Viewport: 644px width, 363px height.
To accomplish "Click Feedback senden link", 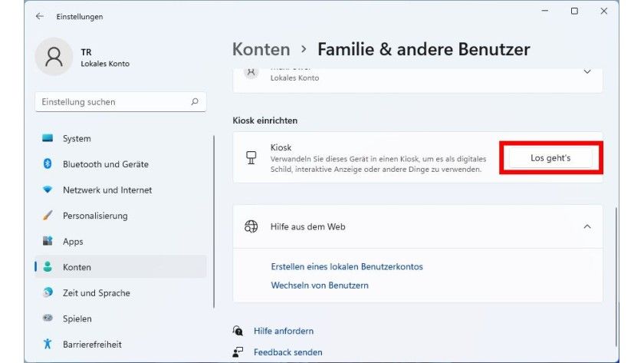I will [x=288, y=352].
